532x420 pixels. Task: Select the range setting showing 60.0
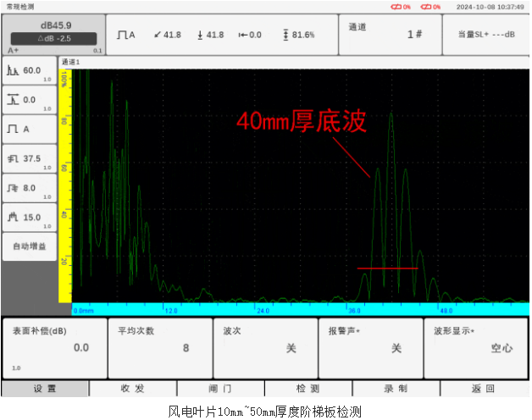pos(30,71)
